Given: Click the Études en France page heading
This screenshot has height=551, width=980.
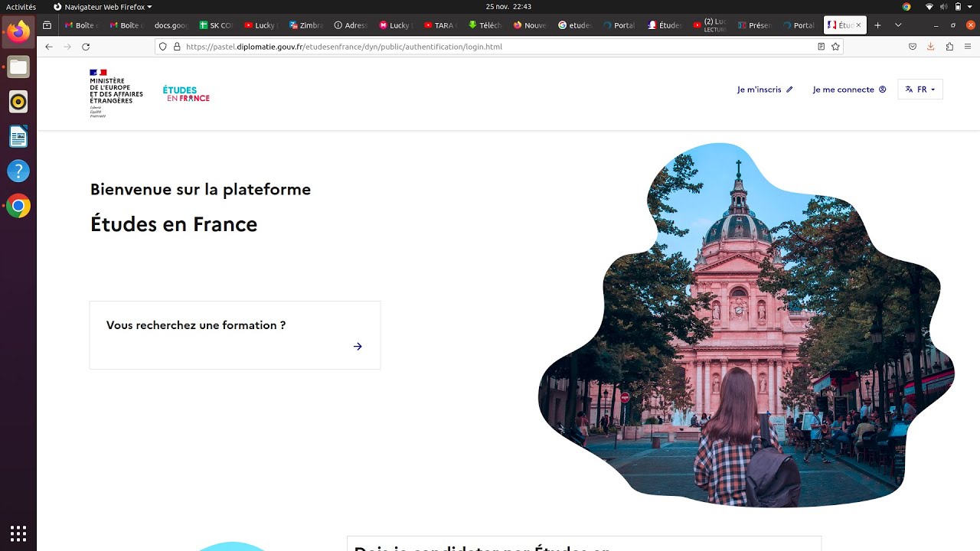Looking at the screenshot, I should point(174,224).
